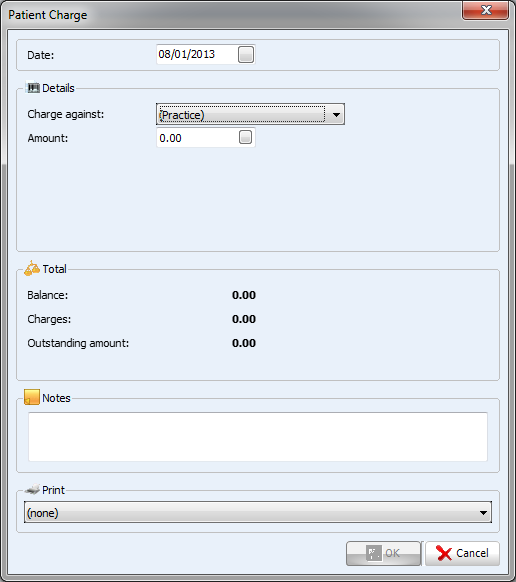Click the Date field 08/01/2013
The width and height of the screenshot is (516, 582).
(206, 54)
